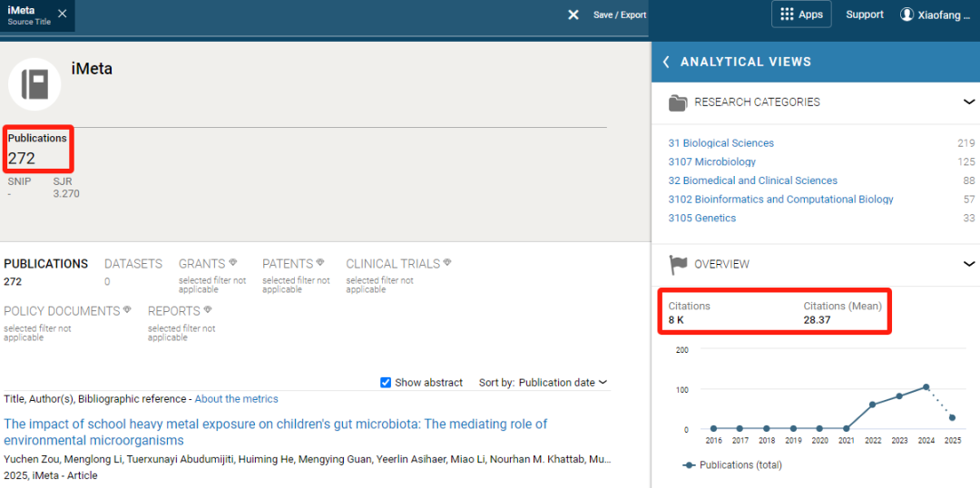
Task: Filter by 3102 Bioinformatics and Computational Biology
Action: [x=780, y=200]
